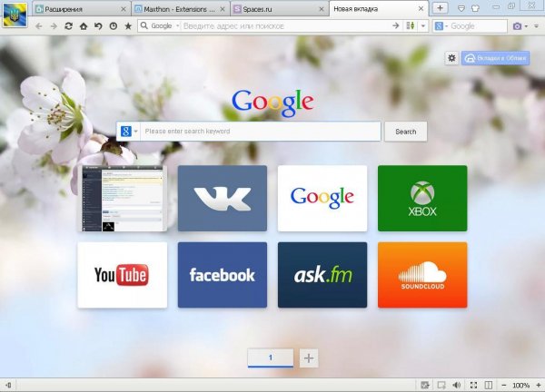Screen dimensions: 545x392
Task: Open the new tab page settings gear
Action: pos(451,58)
